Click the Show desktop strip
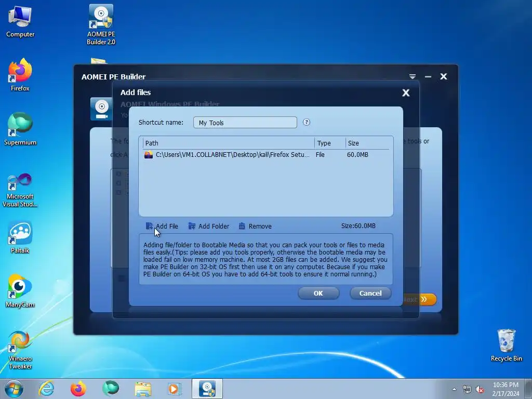Viewport: 532px width, 399px height. [x=528, y=389]
